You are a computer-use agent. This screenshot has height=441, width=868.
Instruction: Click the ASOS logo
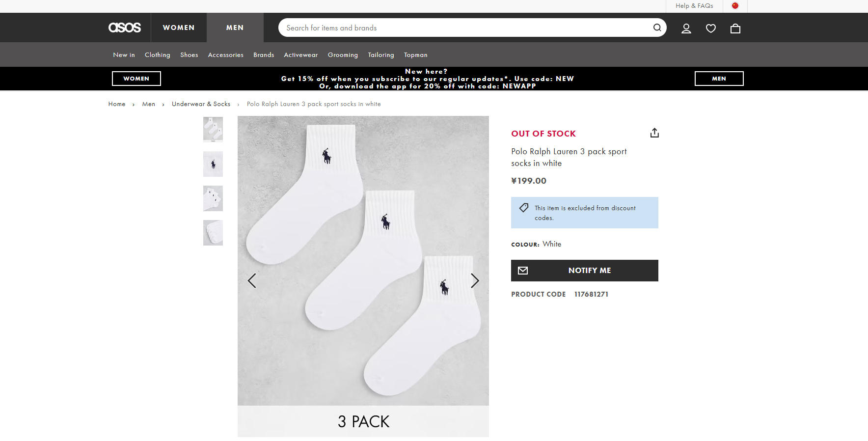[x=125, y=28]
